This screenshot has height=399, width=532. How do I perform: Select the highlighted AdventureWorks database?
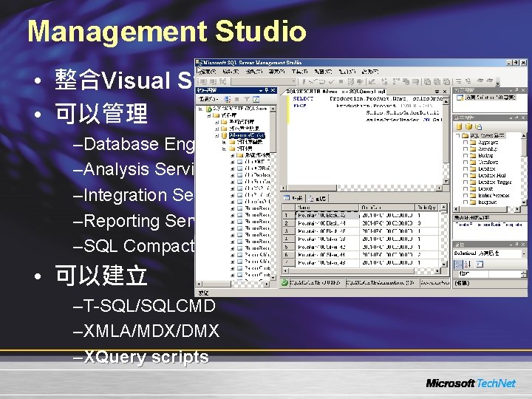pyautogui.click(x=247, y=135)
